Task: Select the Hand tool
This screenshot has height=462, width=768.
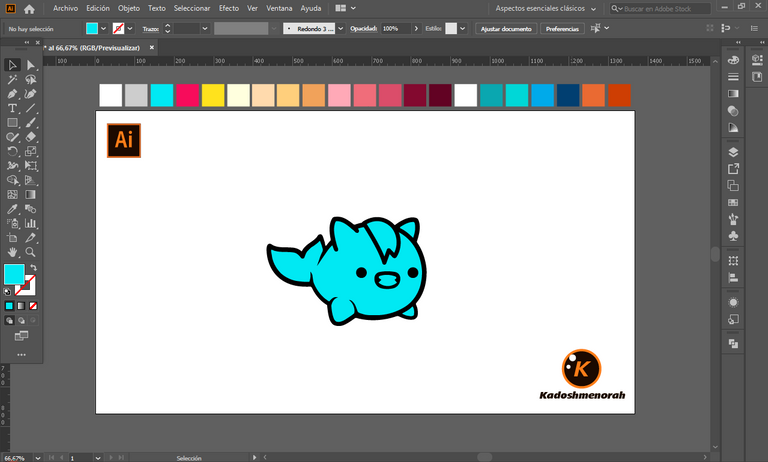Action: 12,252
